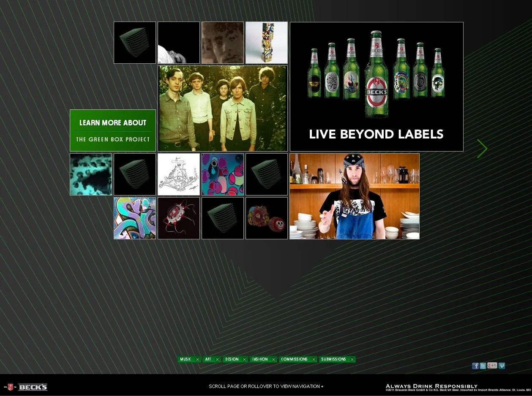Open the green cube tile in the top row

135,43
